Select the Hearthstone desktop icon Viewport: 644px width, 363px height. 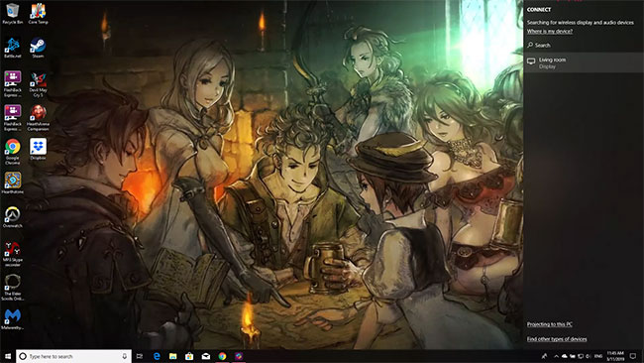[x=12, y=182]
